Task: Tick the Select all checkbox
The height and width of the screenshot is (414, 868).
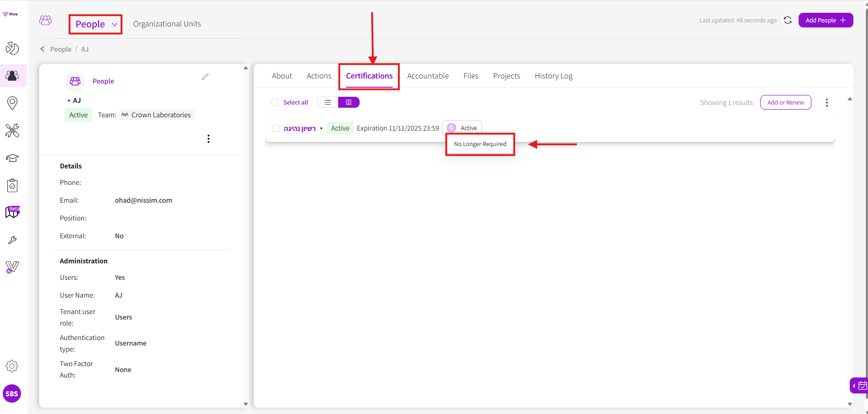Action: tap(275, 102)
